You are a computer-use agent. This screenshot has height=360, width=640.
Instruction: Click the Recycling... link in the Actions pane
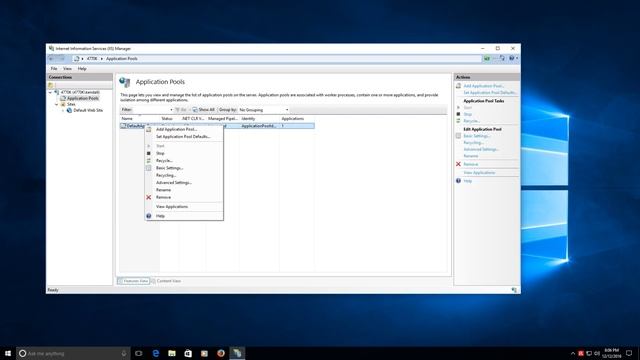[473, 143]
